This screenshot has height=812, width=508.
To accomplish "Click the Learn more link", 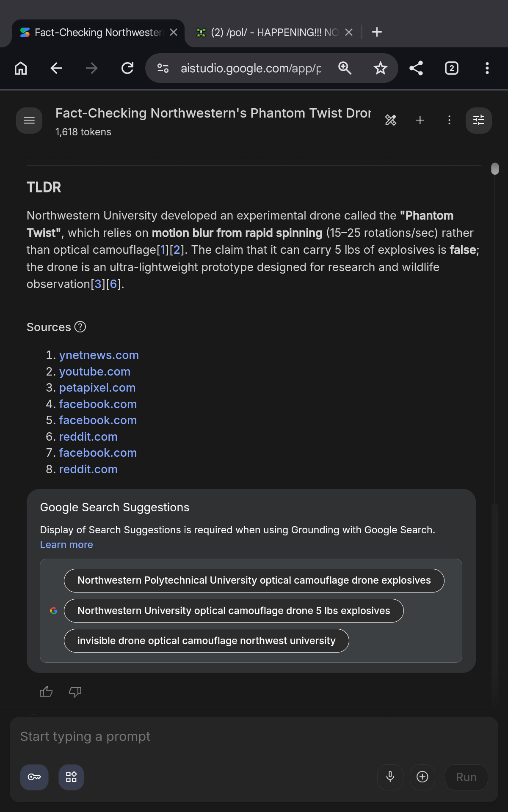I will 66,545.
